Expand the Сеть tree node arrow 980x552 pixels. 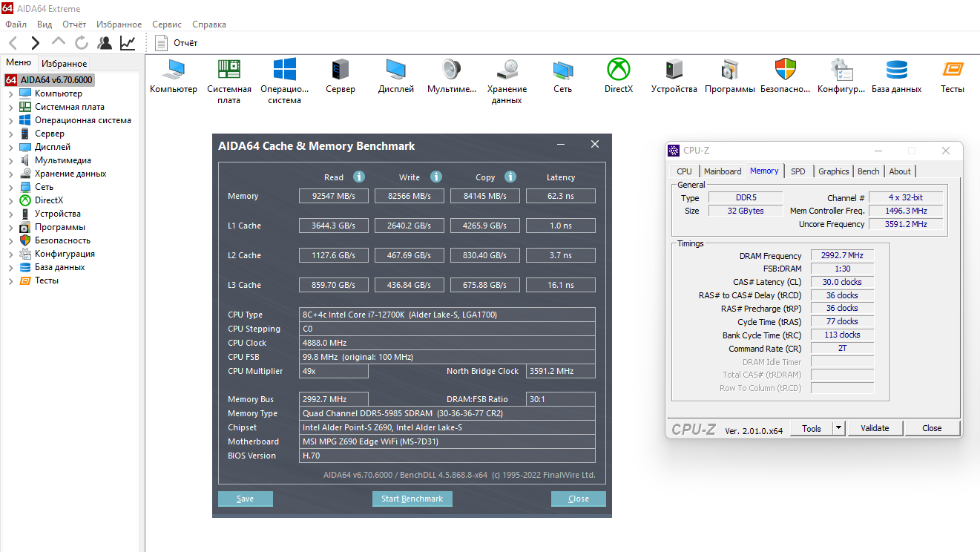[x=10, y=187]
